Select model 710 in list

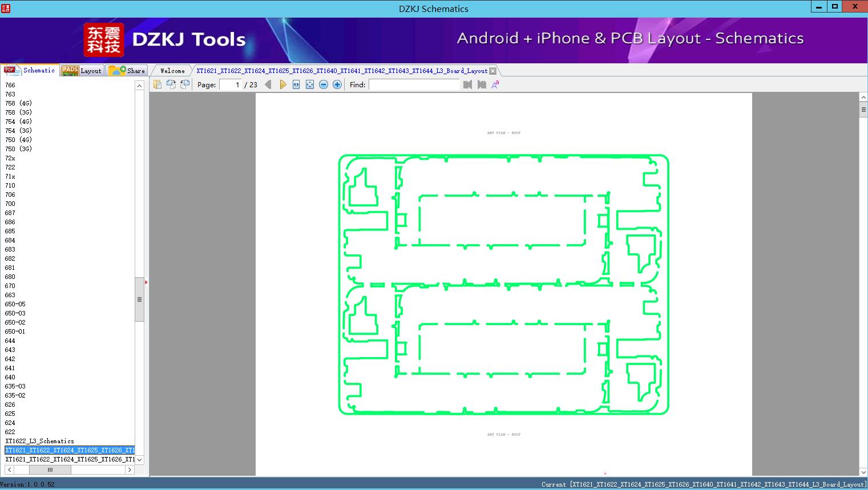10,185
